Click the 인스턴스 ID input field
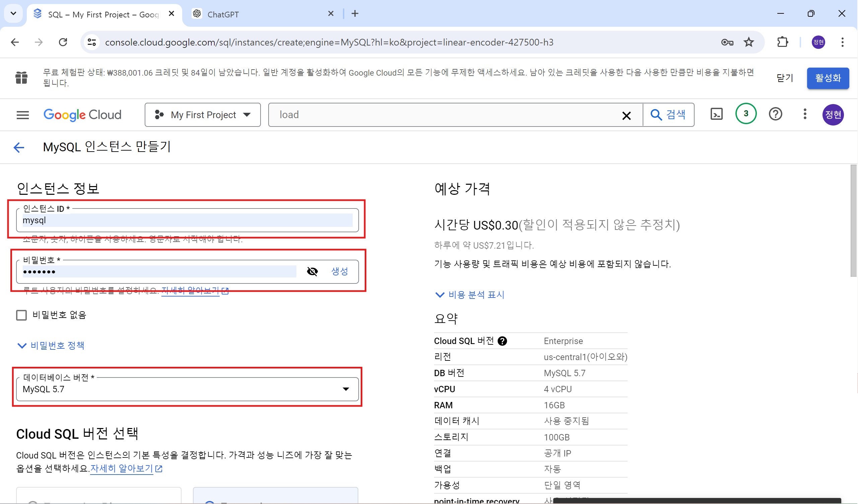The image size is (858, 504). click(187, 220)
